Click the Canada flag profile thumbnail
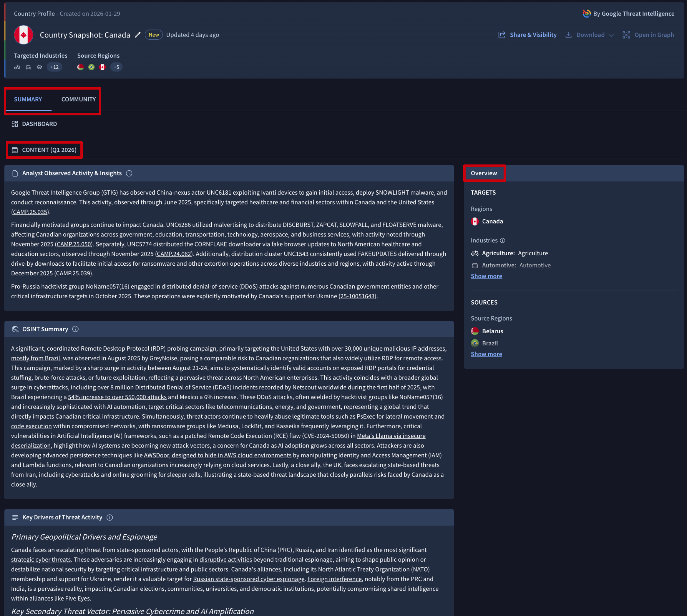Screen dimensions: 687x616 point(23,35)
